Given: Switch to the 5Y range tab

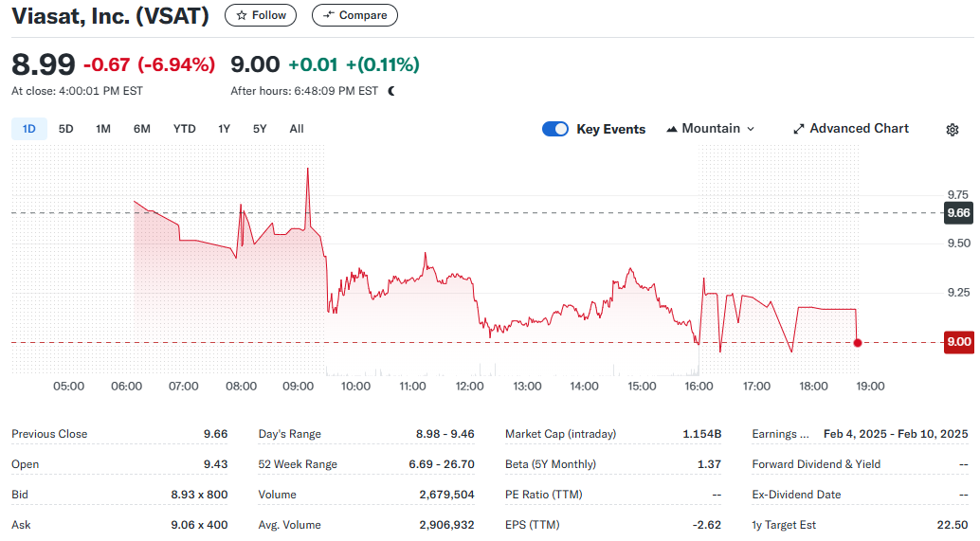Looking at the screenshot, I should click(x=260, y=129).
